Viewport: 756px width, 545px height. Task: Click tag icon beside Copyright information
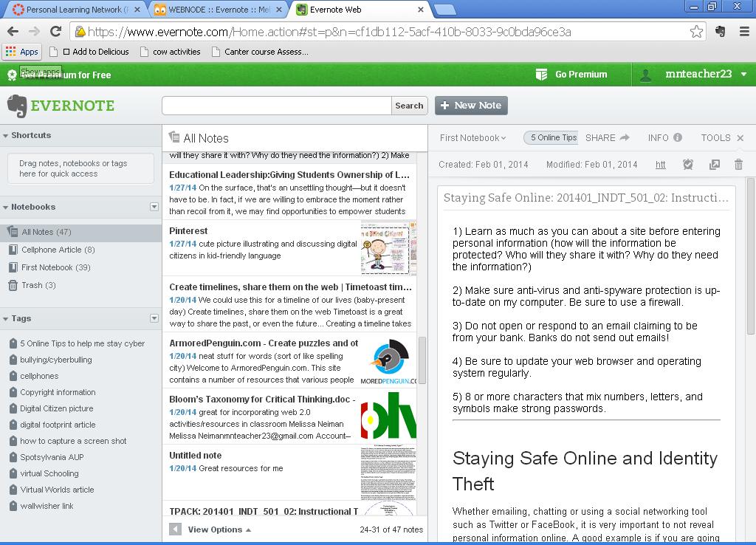tap(13, 392)
